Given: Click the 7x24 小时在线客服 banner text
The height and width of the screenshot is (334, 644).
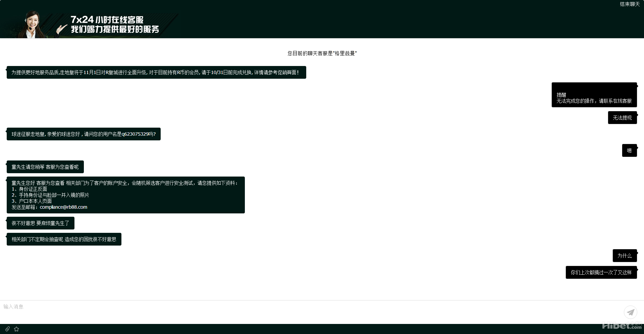Looking at the screenshot, I should pos(107,20).
